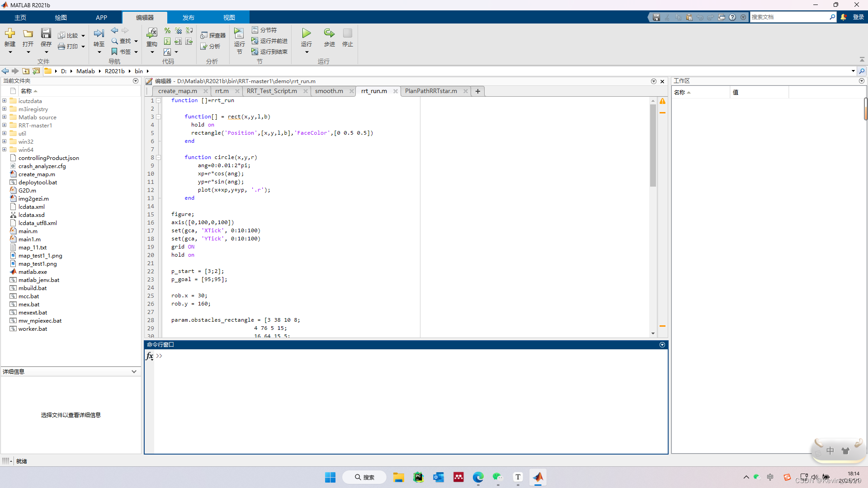Image resolution: width=868 pixels, height=488 pixels.
Task: Open the Help question mark icon
Action: [732, 17]
